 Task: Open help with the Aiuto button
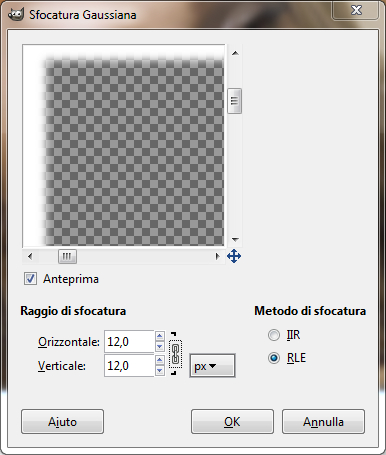click(62, 422)
